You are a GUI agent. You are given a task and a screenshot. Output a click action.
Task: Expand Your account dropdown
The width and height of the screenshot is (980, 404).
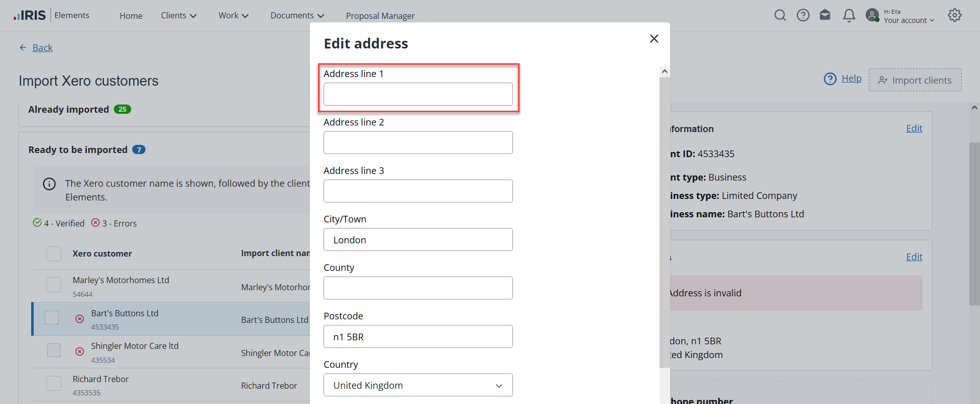coord(909,20)
